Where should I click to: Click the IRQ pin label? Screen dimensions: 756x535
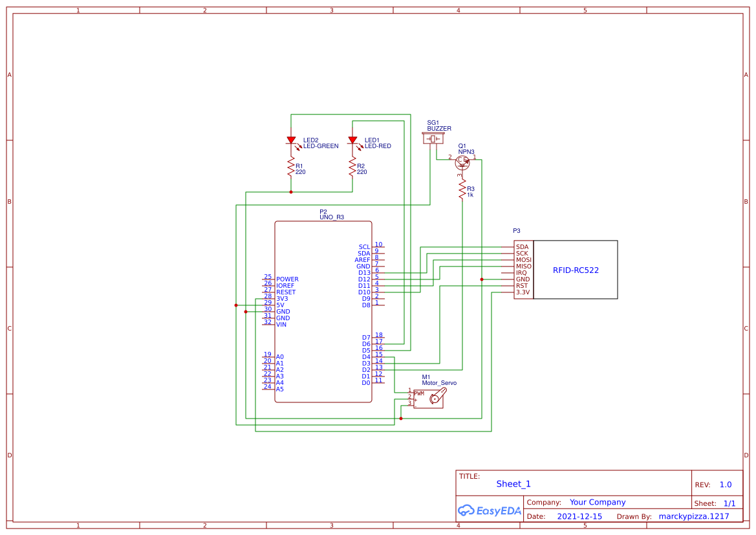click(x=521, y=273)
